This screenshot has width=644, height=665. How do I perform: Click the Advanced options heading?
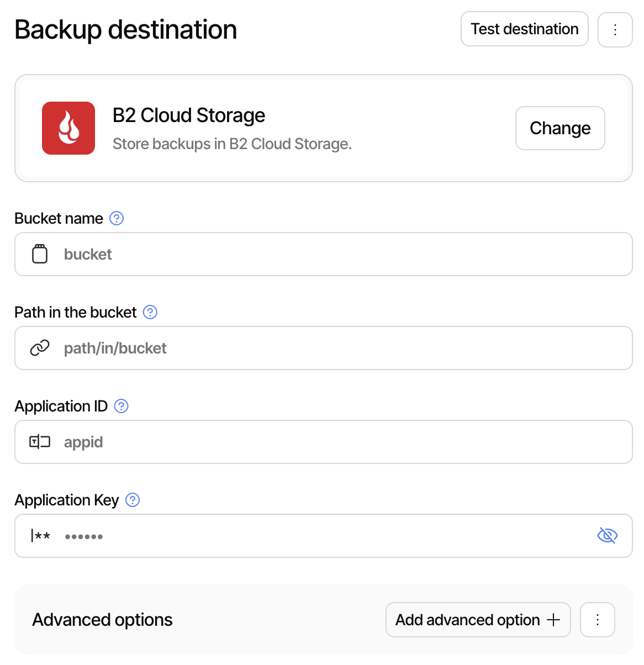point(102,620)
